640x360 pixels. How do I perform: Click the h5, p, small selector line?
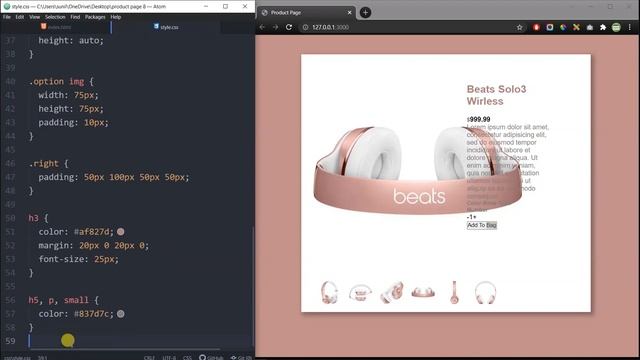64,300
